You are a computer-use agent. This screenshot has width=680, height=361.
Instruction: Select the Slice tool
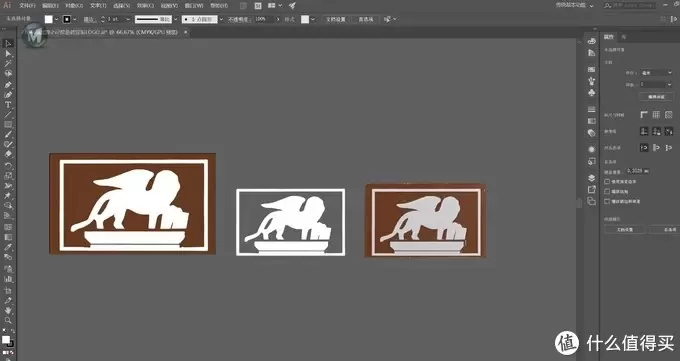click(x=8, y=301)
